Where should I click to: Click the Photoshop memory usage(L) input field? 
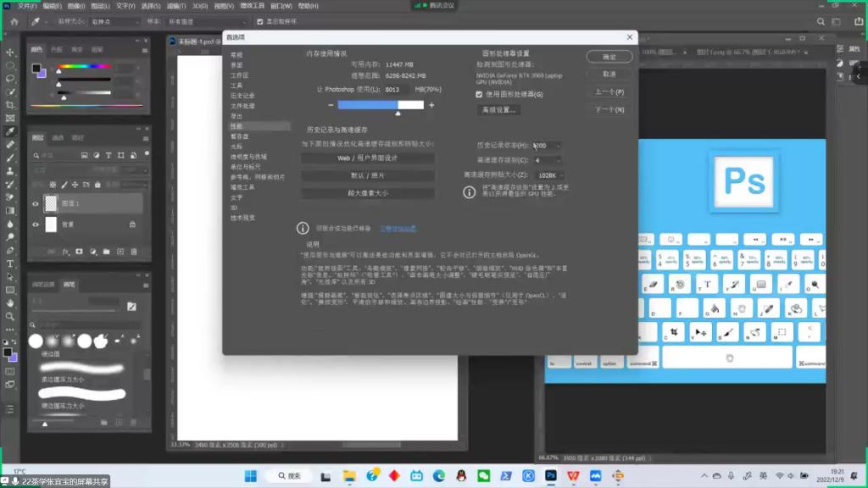point(396,89)
